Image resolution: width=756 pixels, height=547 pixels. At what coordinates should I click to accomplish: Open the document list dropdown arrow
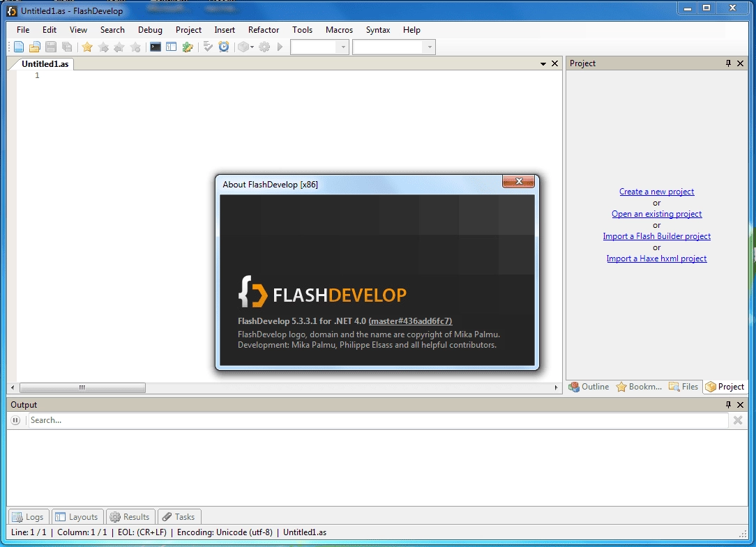pyautogui.click(x=543, y=63)
